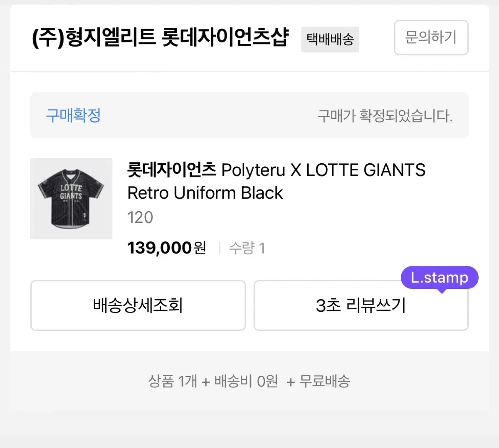
Task: Click the 무료배송 free shipping label
Action: tap(325, 381)
